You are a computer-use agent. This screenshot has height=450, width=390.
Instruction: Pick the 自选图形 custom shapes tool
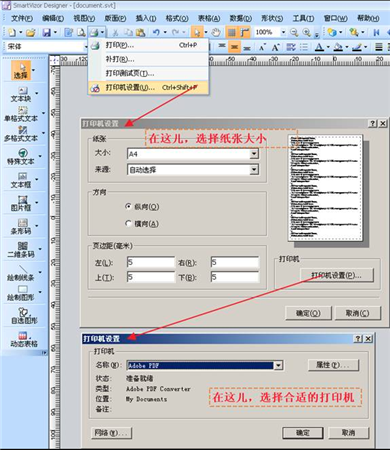pyautogui.click(x=23, y=316)
